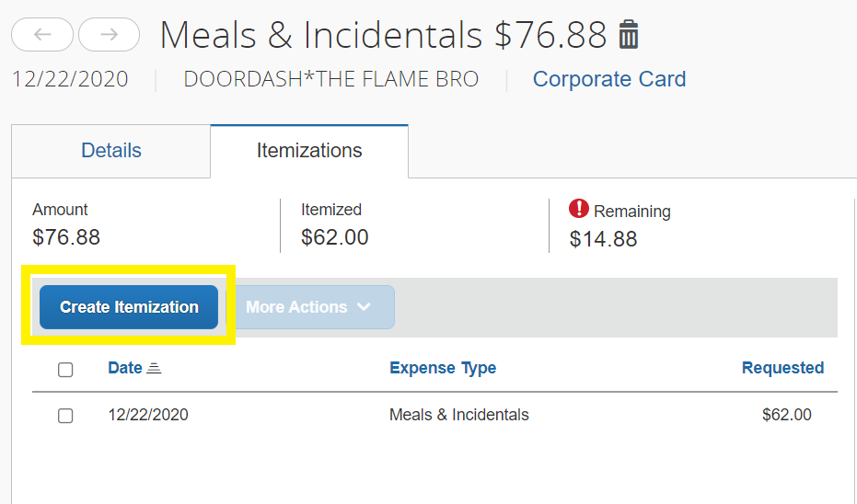
Task: Check the box for the 12/22/2020 itemization
Action: tap(65, 416)
